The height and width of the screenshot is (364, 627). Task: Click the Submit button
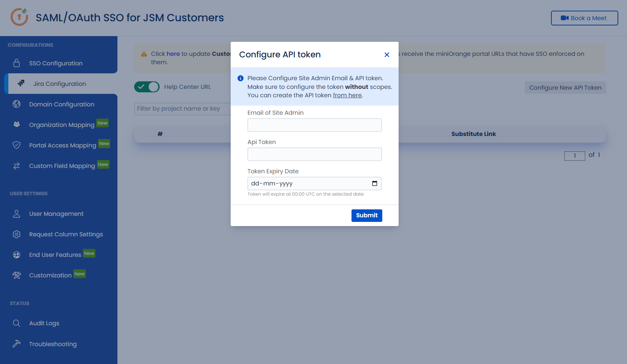coord(367,215)
